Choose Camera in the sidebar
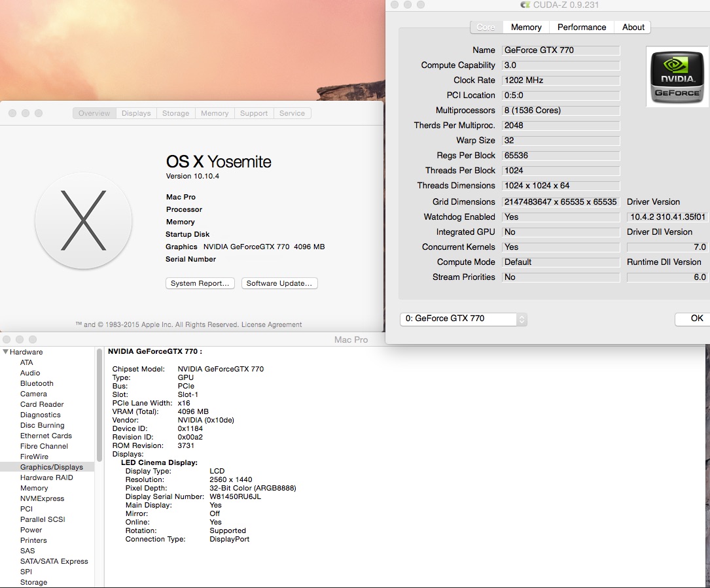 tap(33, 394)
